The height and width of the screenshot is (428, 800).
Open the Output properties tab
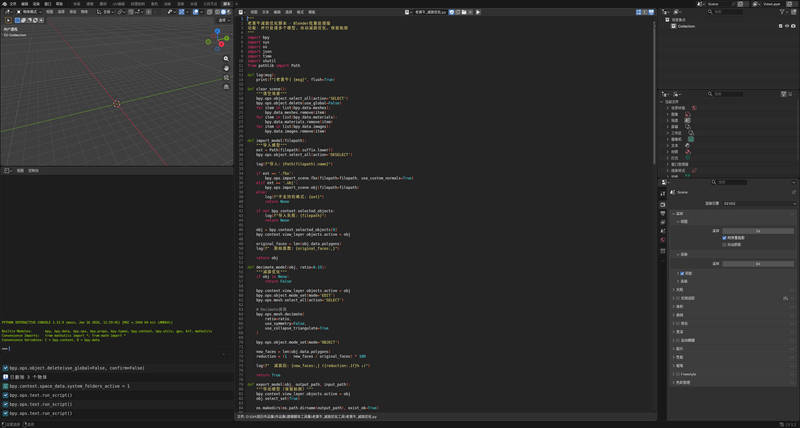[x=662, y=213]
